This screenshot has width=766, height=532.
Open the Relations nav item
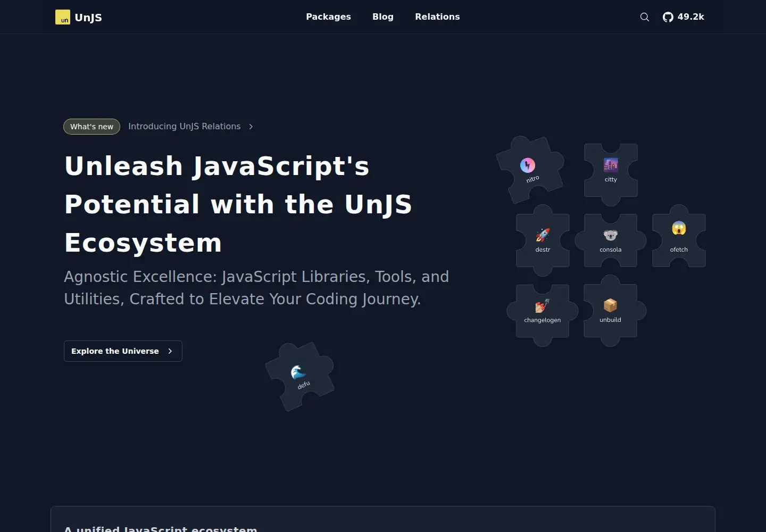tap(437, 17)
